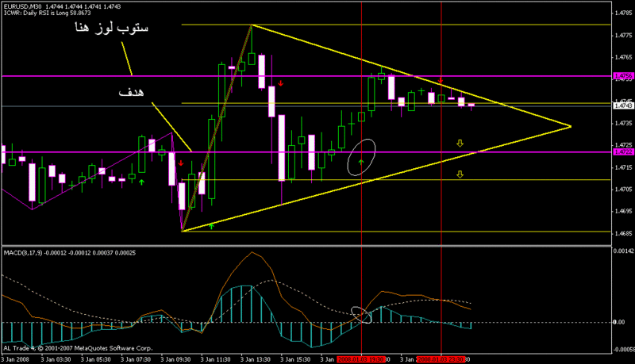Click the 1.4685 price scale value
This screenshot has width=635, height=364.
pyautogui.click(x=624, y=233)
